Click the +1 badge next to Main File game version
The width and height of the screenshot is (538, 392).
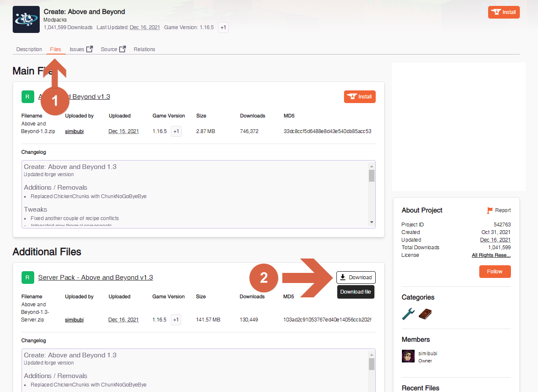(x=176, y=131)
